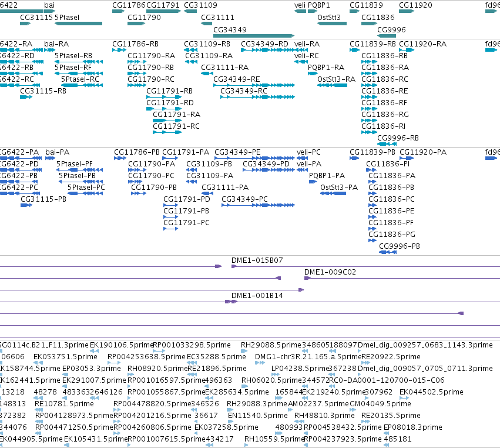
Task: Click the "bai" gene label in top track
Action: point(49,5)
